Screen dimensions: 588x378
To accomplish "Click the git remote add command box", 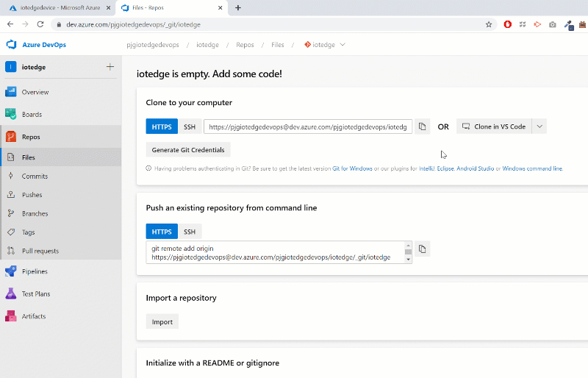I will pyautogui.click(x=275, y=252).
